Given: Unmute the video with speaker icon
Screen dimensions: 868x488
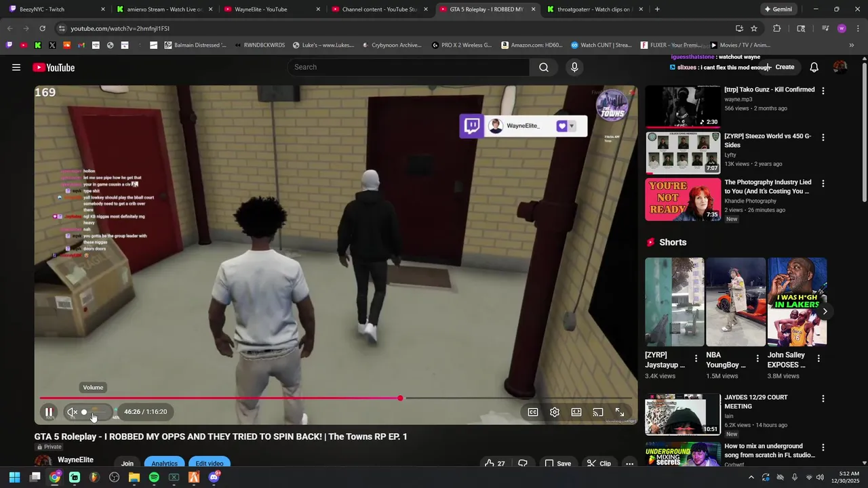Looking at the screenshot, I should click(72, 411).
